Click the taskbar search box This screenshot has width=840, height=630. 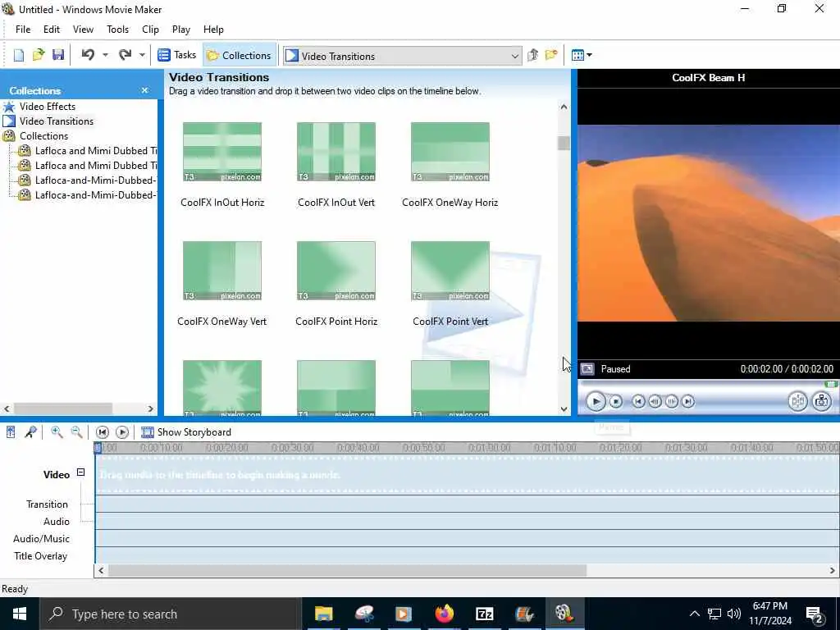(x=169, y=614)
